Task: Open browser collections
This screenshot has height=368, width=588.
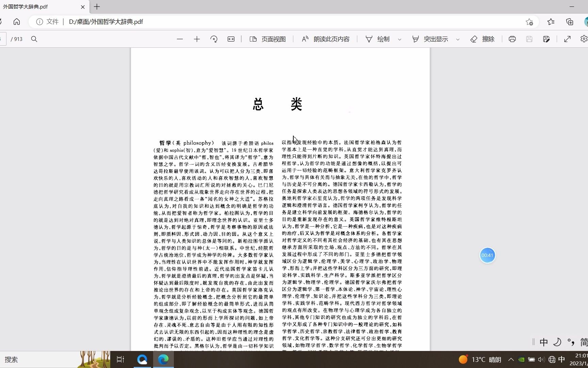Action: 570,22
